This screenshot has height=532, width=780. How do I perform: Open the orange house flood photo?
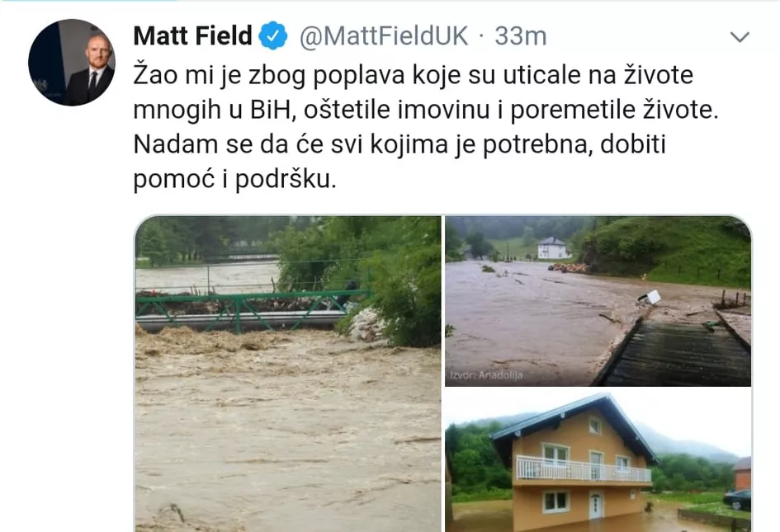point(598,460)
